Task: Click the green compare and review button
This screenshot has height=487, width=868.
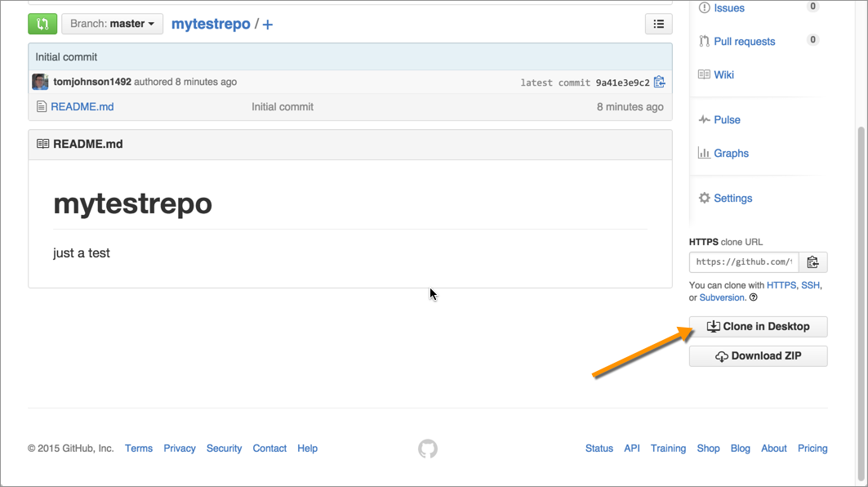Action: tap(42, 24)
